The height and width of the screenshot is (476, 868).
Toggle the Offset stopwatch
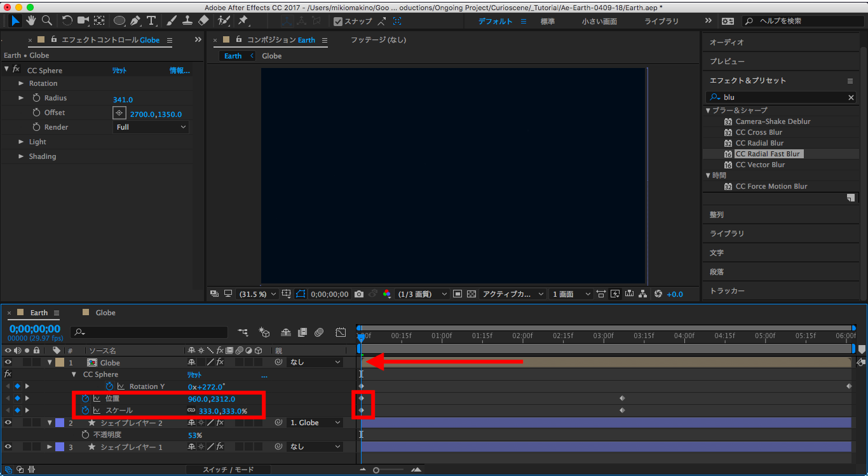pos(36,112)
